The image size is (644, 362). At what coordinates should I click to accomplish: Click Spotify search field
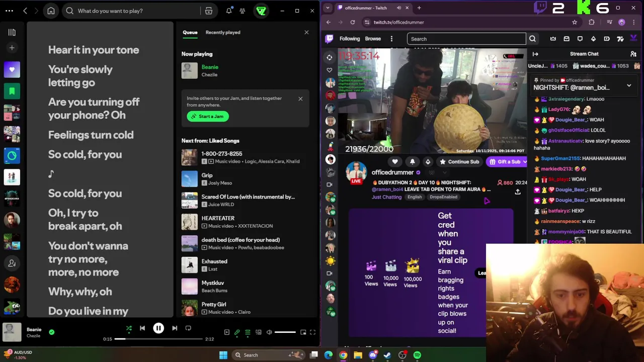click(x=136, y=11)
